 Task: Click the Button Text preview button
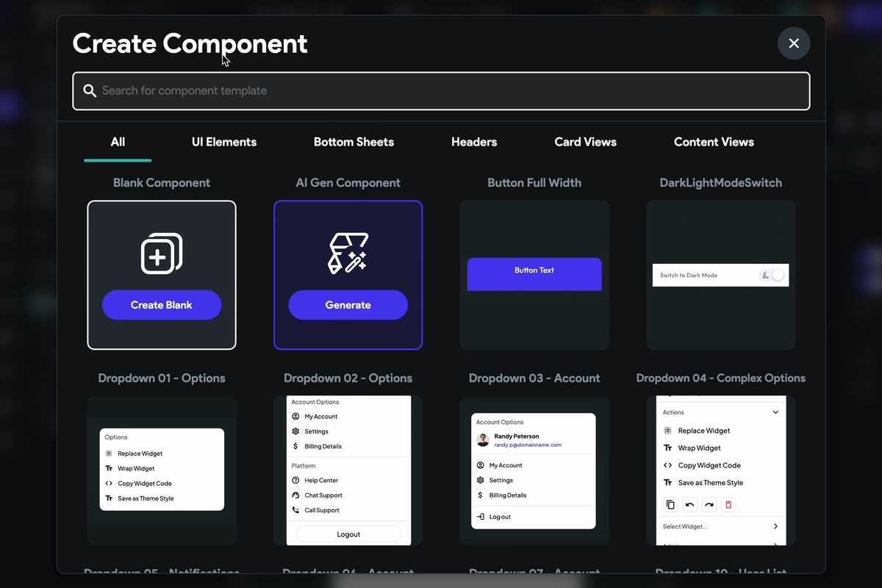[x=534, y=274]
